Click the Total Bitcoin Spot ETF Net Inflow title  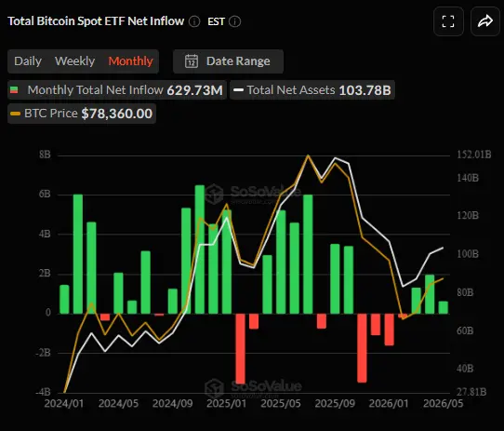[96, 21]
